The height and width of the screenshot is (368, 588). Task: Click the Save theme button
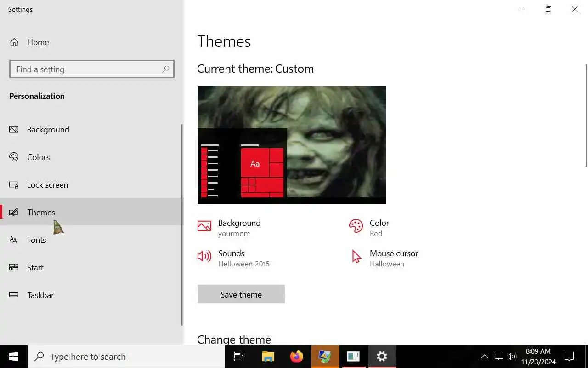pos(241,294)
